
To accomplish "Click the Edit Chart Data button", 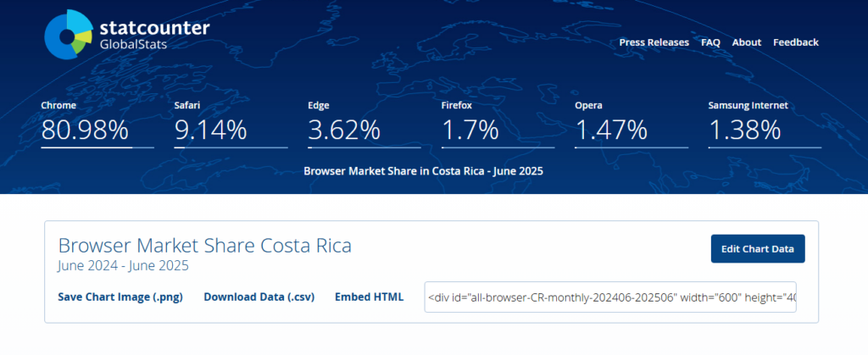I will click(x=758, y=249).
